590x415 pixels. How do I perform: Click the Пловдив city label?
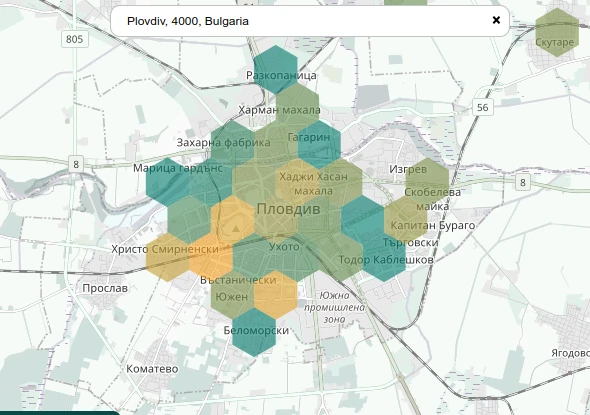[x=288, y=209]
